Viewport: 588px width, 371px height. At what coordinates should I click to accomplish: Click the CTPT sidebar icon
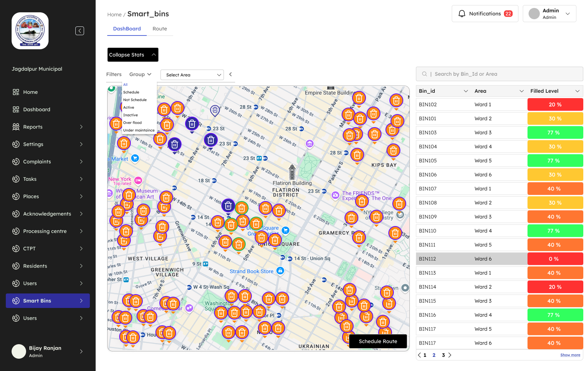pos(16,249)
